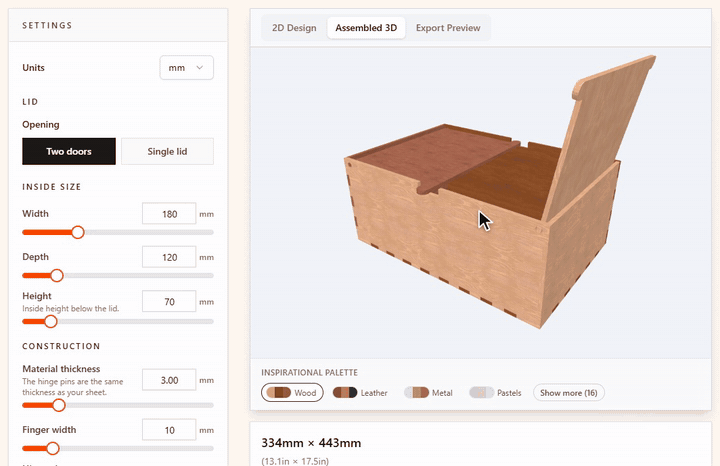Click Show more (16) palettes button
The width and height of the screenshot is (720, 466).
pyautogui.click(x=568, y=393)
